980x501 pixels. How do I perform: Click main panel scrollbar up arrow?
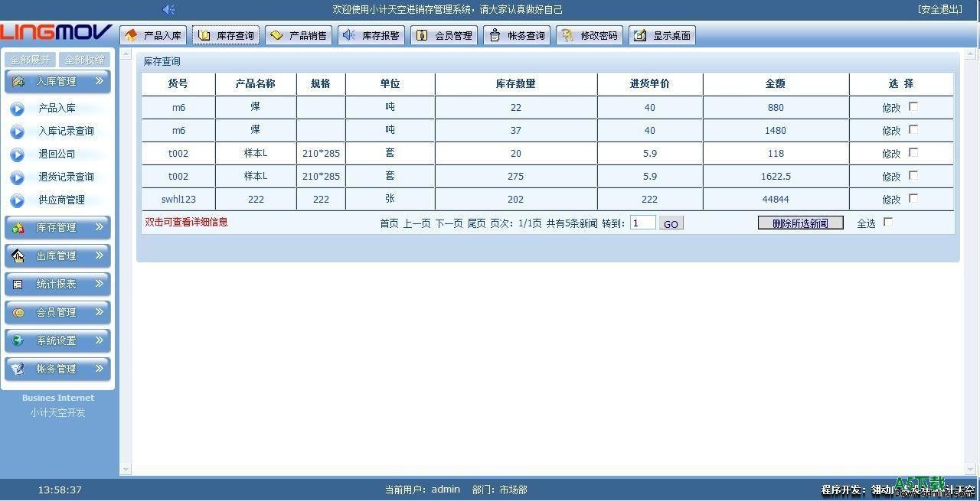coord(972,55)
